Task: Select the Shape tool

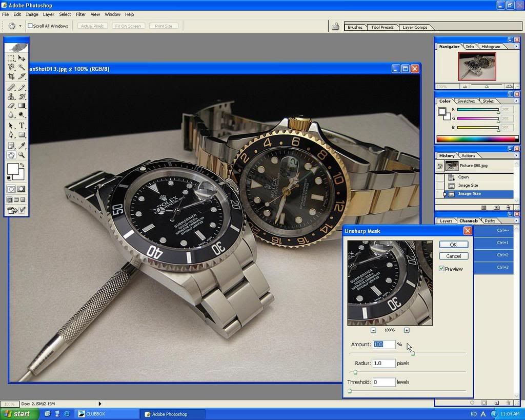Action: click(x=22, y=135)
